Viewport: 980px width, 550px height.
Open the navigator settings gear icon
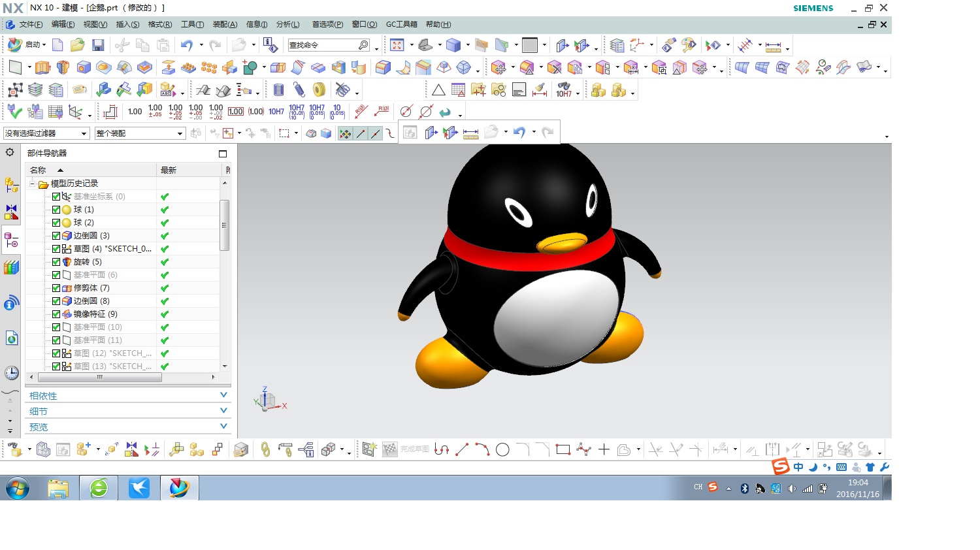coord(10,152)
